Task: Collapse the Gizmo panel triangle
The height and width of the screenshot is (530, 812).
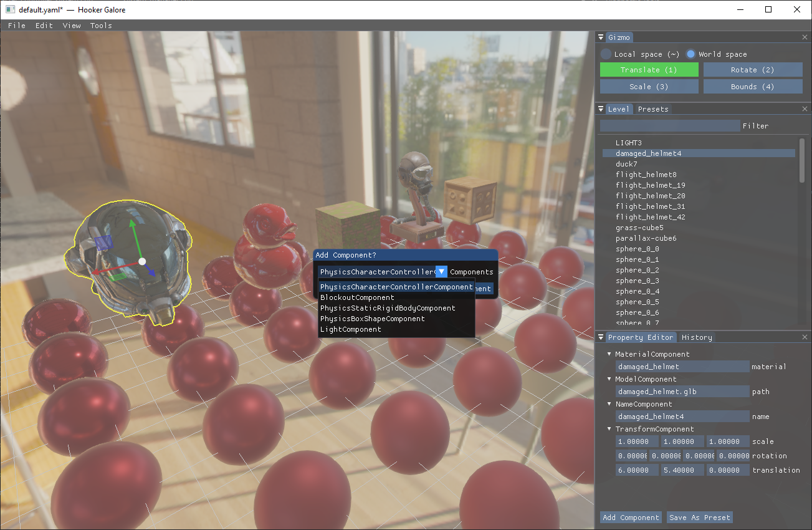Action: (x=601, y=37)
